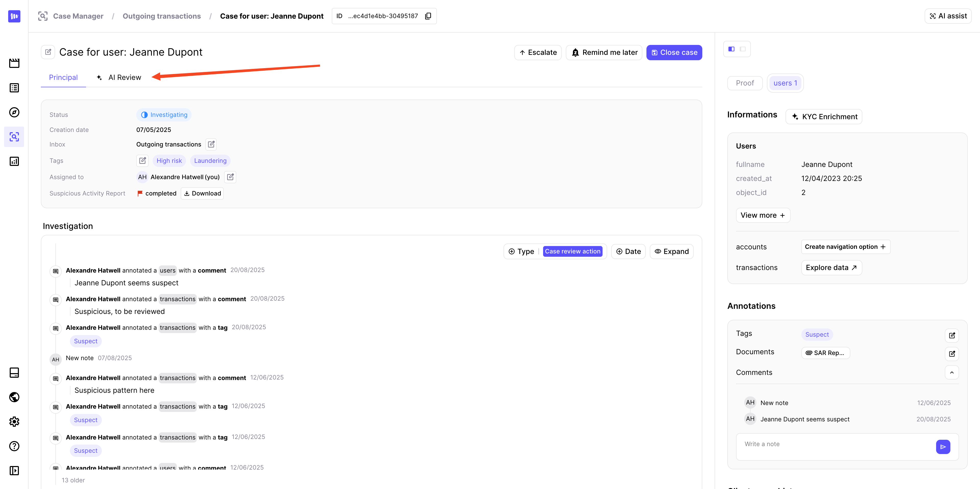
Task: Collapse the Comments section chevron
Action: [x=952, y=373]
